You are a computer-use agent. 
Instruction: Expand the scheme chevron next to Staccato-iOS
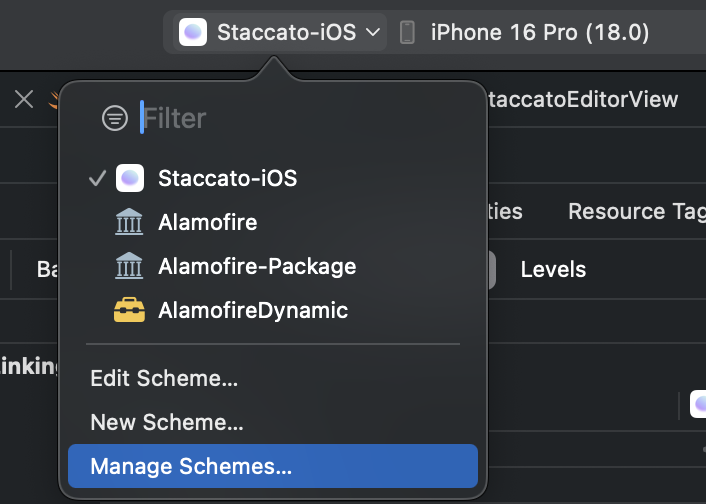coord(373,32)
